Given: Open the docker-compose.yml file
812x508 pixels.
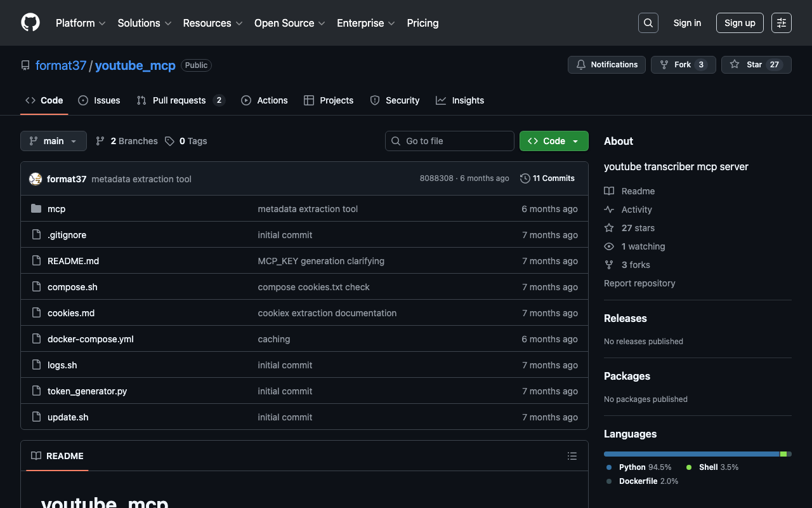Looking at the screenshot, I should click(90, 339).
